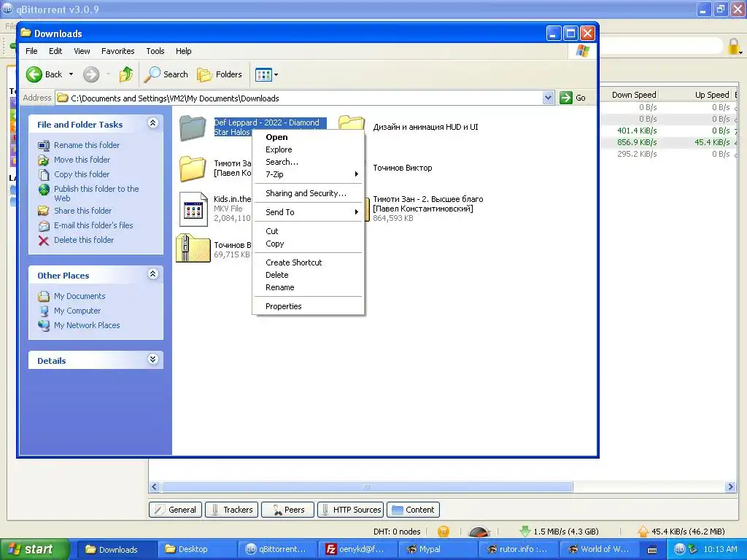Switch to the Mypal taskbar button
Screen dimensions: 747x560
click(x=438, y=549)
